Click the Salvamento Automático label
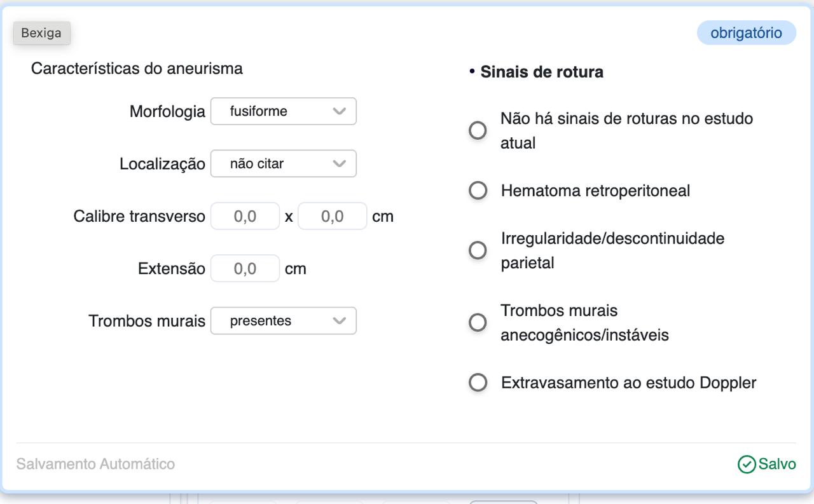Image resolution: width=814 pixels, height=504 pixels. tap(95, 465)
